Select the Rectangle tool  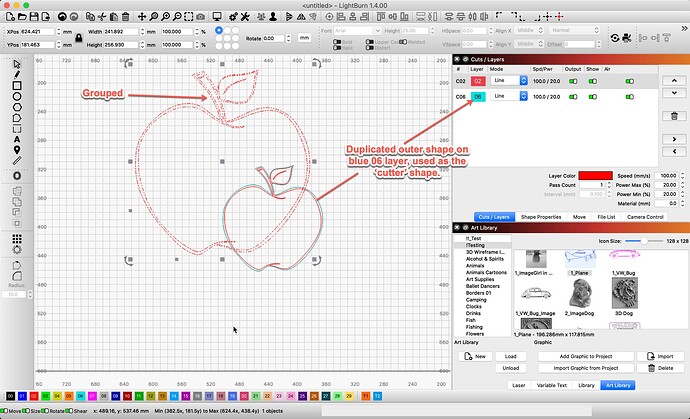click(x=17, y=85)
